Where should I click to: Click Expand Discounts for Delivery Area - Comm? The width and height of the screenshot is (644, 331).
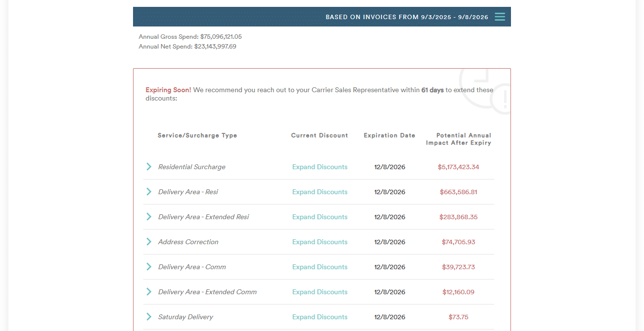point(320,267)
